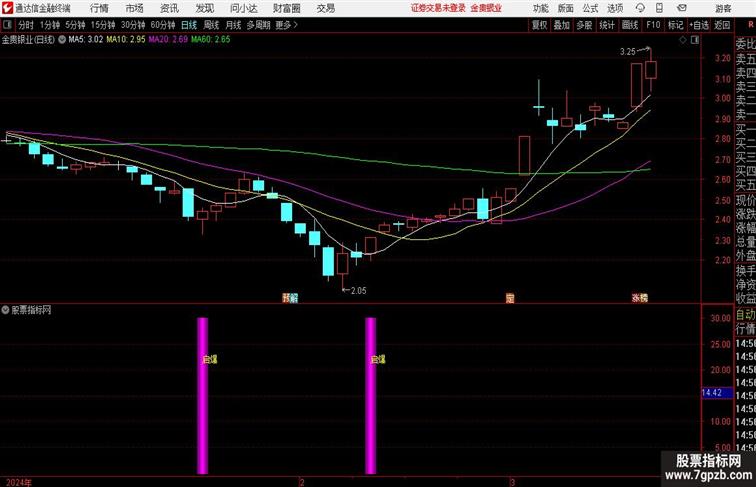
Task: Click the 金贵银业(日线) chart title
Action: pyautogui.click(x=28, y=40)
